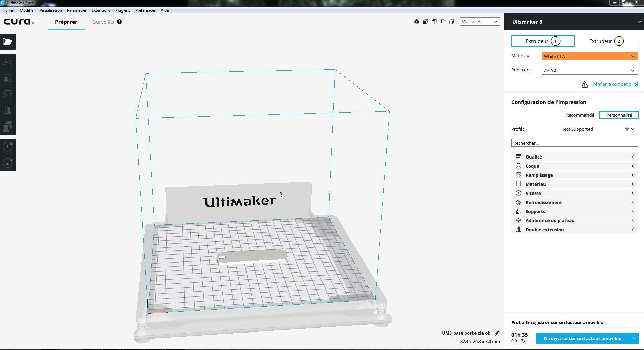Select the Move tool in the left toolbar

coord(8,62)
